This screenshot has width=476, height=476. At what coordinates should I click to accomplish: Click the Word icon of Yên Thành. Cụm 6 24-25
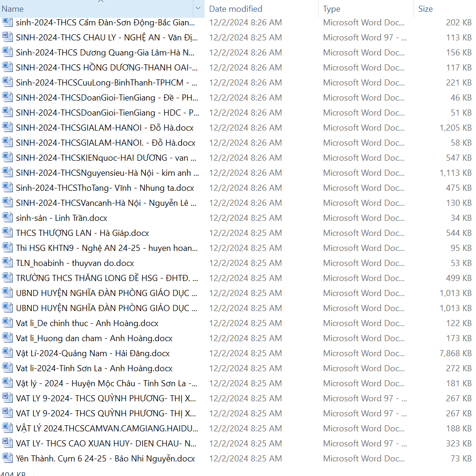pyautogui.click(x=8, y=458)
